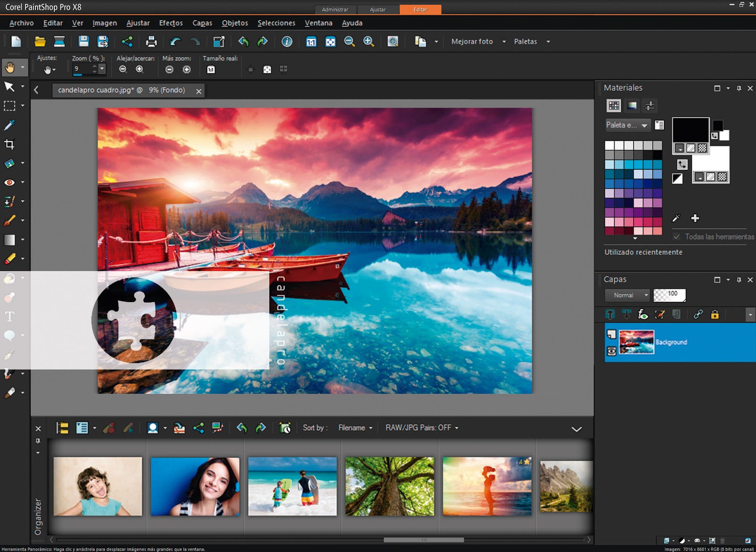Toggle RAW/JPG Pairs option
The image size is (756, 552).
pos(421,428)
